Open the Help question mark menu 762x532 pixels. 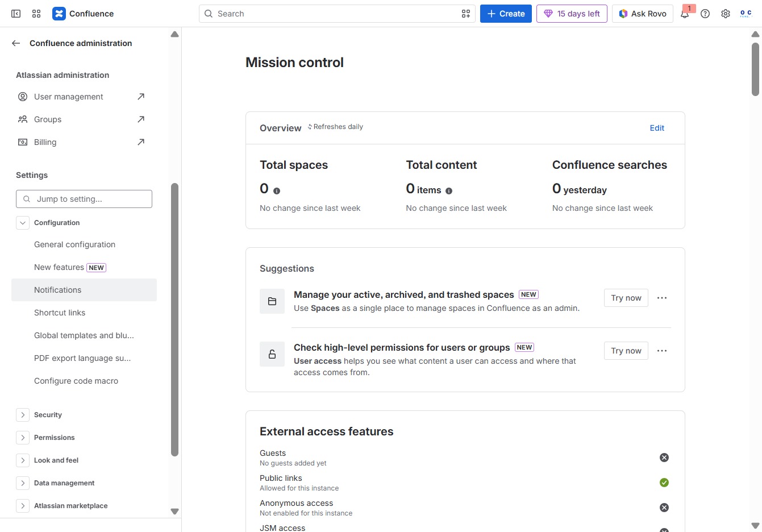(705, 14)
